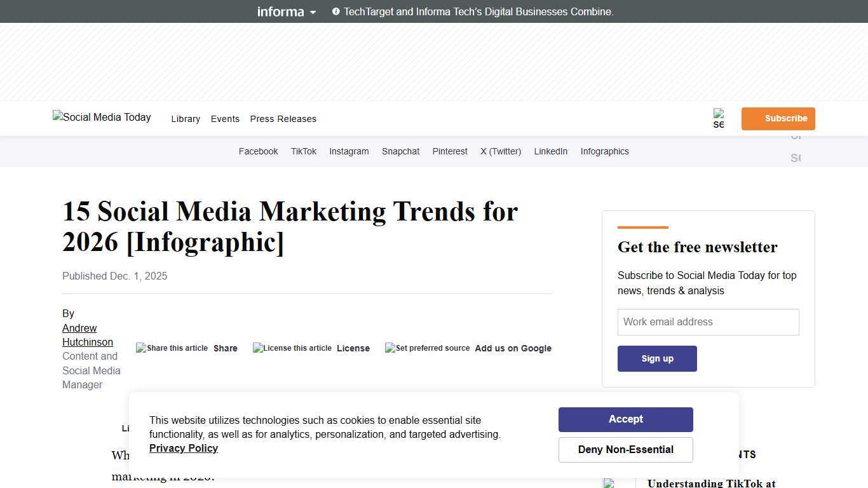Click the Work email address input field

click(x=708, y=322)
